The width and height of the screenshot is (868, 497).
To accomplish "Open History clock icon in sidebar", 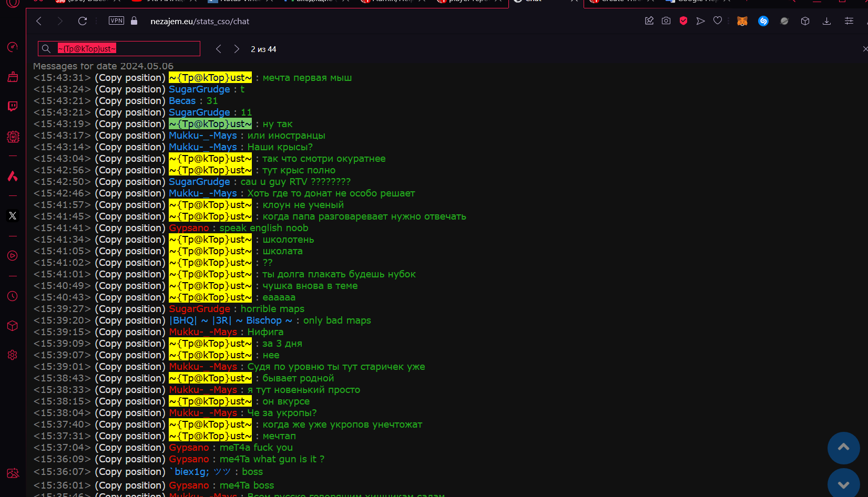I will (13, 296).
